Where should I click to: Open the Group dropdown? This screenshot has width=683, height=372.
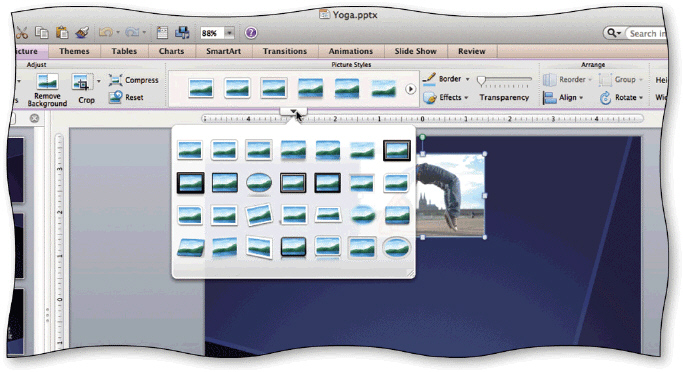(x=621, y=80)
